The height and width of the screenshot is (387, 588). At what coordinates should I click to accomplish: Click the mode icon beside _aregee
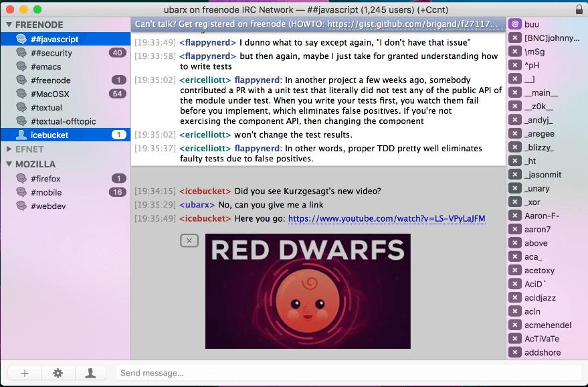click(x=515, y=134)
